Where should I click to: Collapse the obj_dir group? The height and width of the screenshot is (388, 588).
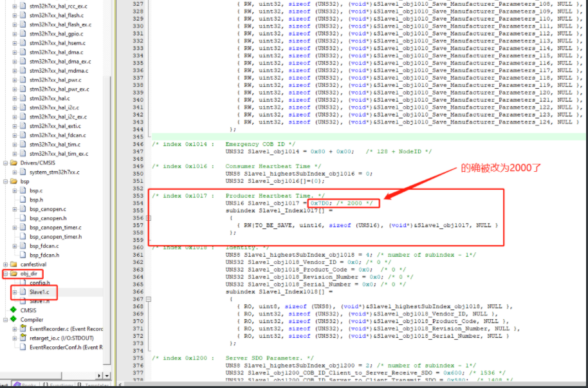tap(6, 273)
